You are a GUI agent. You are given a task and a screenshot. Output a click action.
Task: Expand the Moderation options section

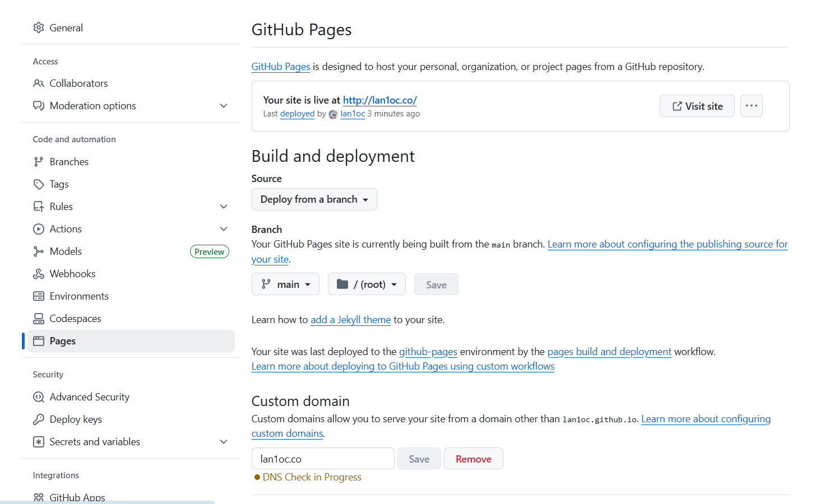coord(224,106)
